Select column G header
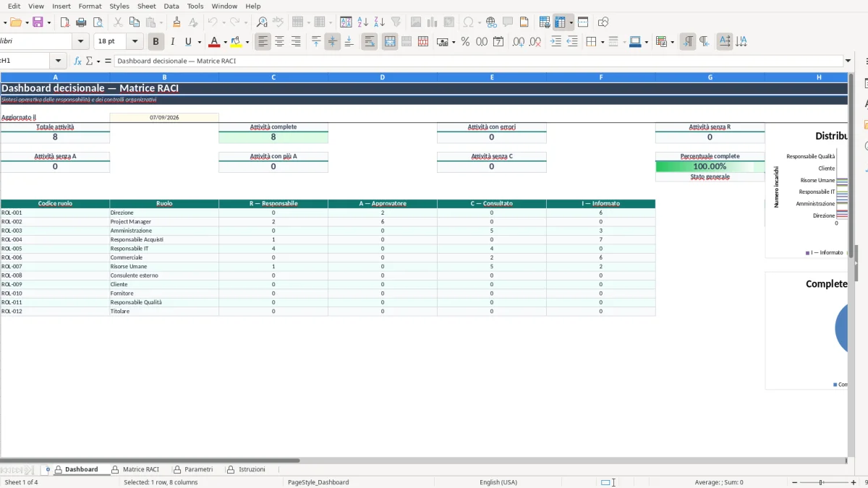Viewport: 868px width, 488px height. 710,77
